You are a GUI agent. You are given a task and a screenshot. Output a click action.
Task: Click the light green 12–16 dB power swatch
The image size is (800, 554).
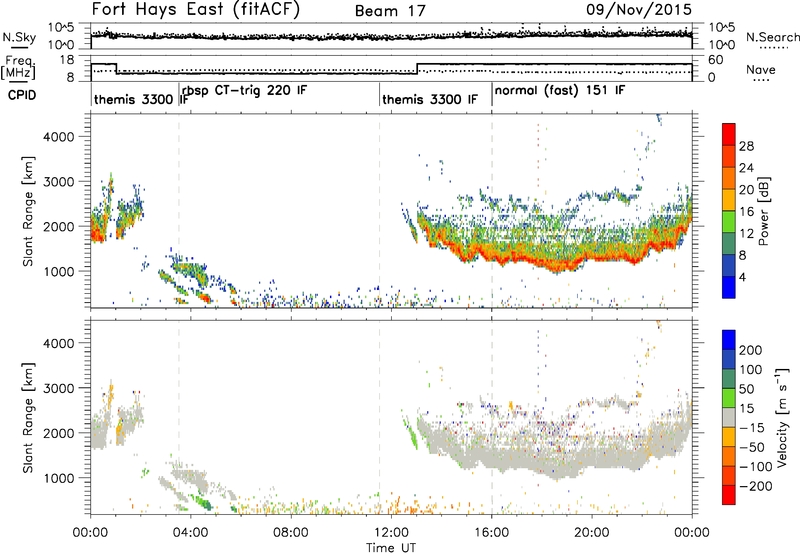(729, 222)
